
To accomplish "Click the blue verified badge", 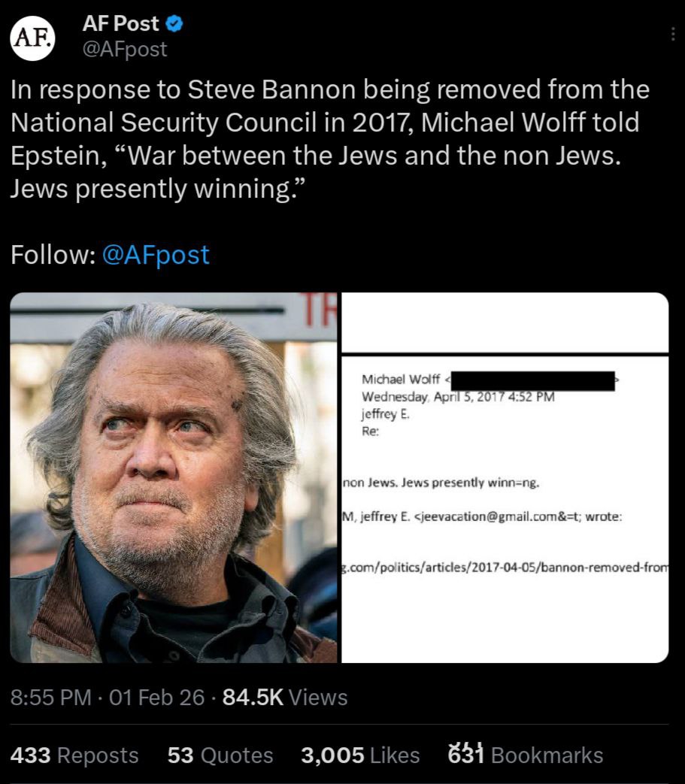I will pos(174,24).
